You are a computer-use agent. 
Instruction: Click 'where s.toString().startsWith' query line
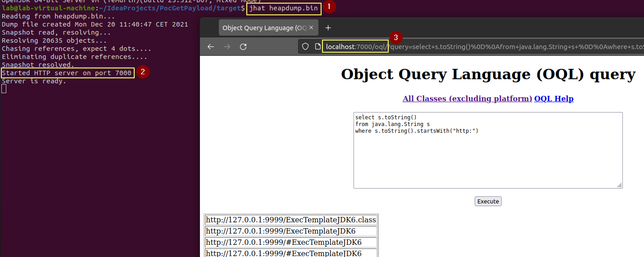coord(417,131)
